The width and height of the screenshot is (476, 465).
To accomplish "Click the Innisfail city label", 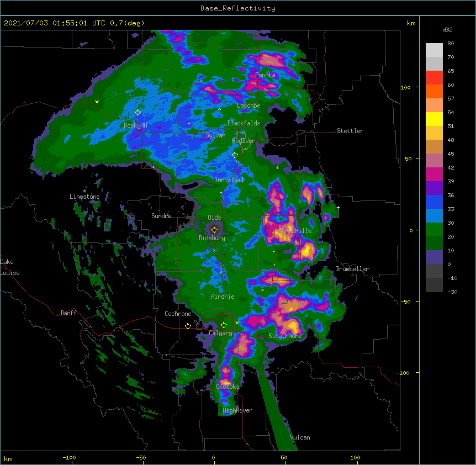I will click(229, 180).
